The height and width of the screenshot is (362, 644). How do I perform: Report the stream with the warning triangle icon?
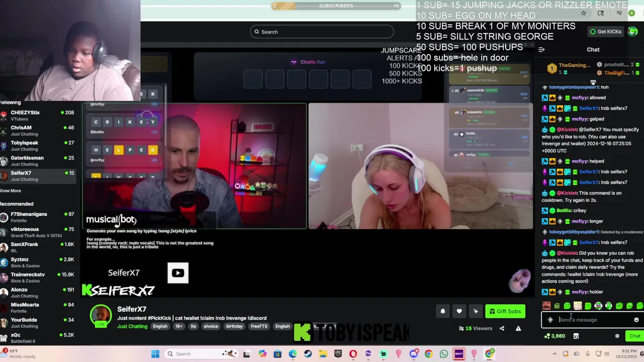click(518, 328)
